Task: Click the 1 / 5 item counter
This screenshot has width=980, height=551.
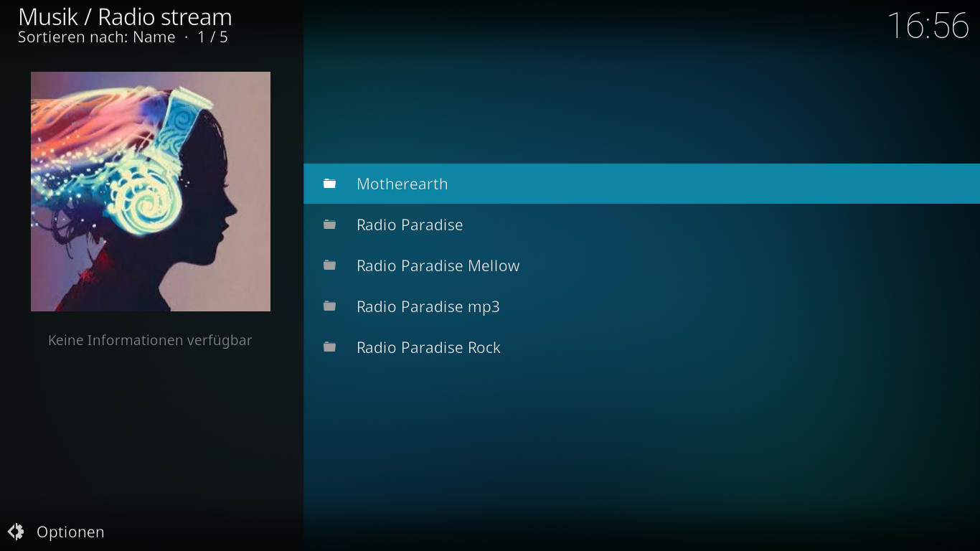Action: click(213, 37)
